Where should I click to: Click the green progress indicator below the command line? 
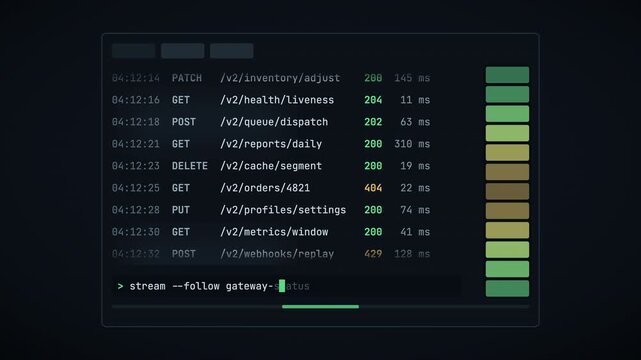pyautogui.click(x=320, y=306)
